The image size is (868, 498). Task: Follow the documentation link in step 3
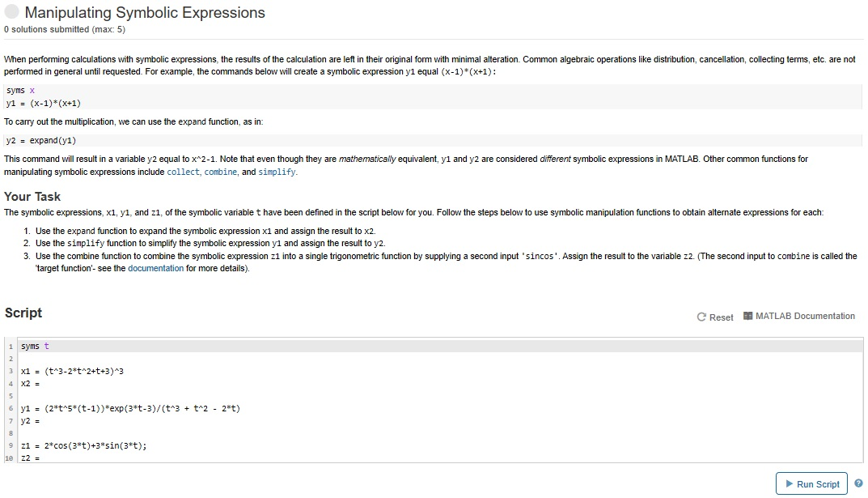click(x=155, y=268)
